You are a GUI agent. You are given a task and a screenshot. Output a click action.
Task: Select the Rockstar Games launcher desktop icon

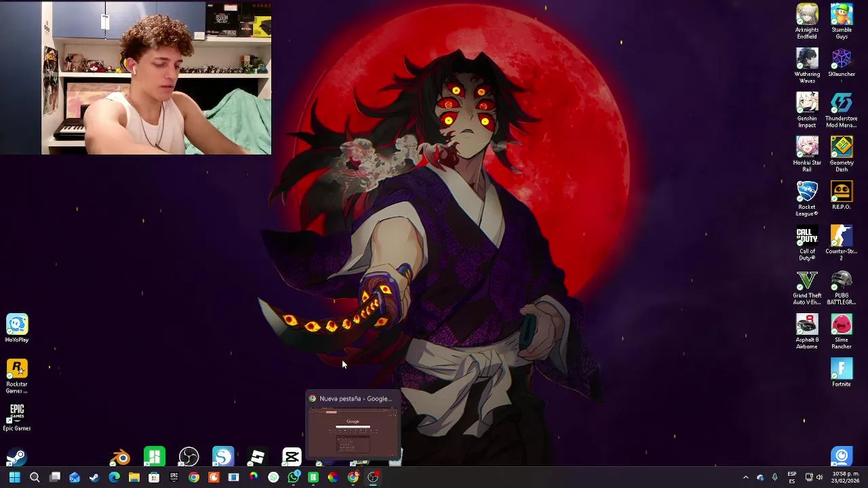17,376
